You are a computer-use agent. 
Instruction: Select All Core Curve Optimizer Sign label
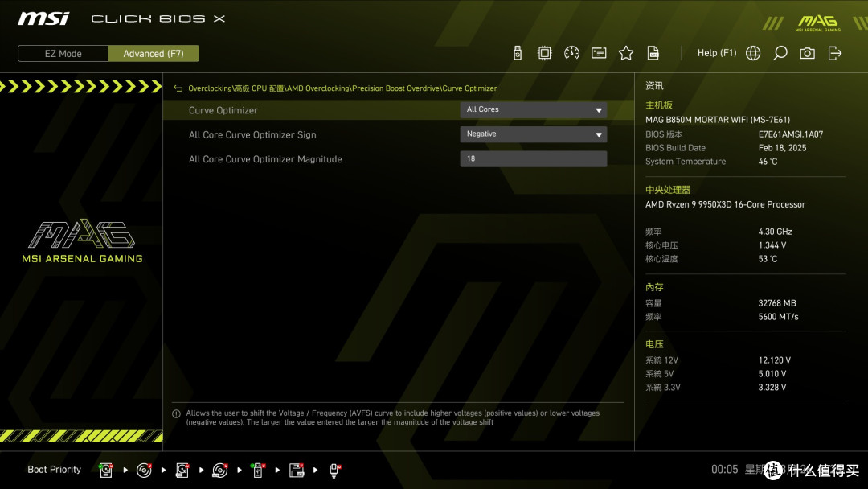tap(252, 134)
